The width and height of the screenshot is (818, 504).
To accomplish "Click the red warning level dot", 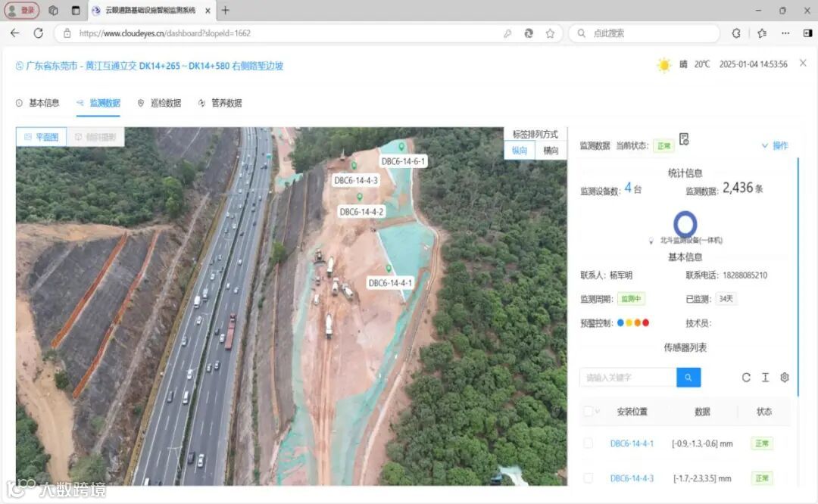I will coord(646,322).
